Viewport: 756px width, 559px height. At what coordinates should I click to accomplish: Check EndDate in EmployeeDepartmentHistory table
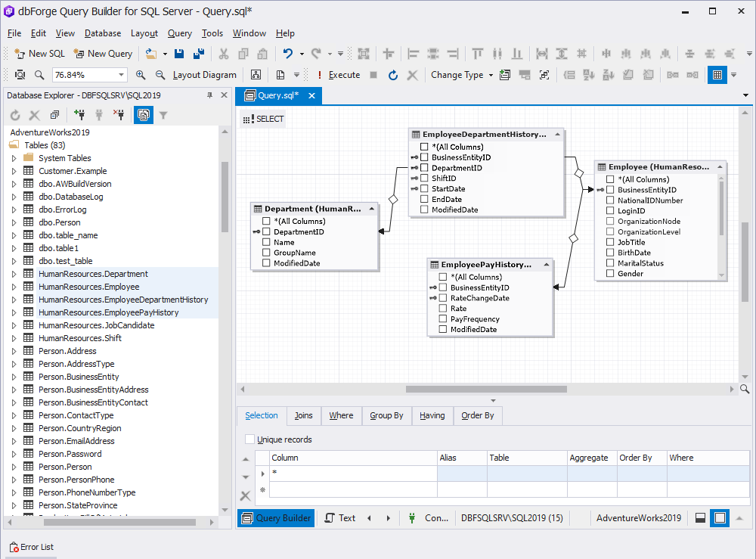point(424,199)
